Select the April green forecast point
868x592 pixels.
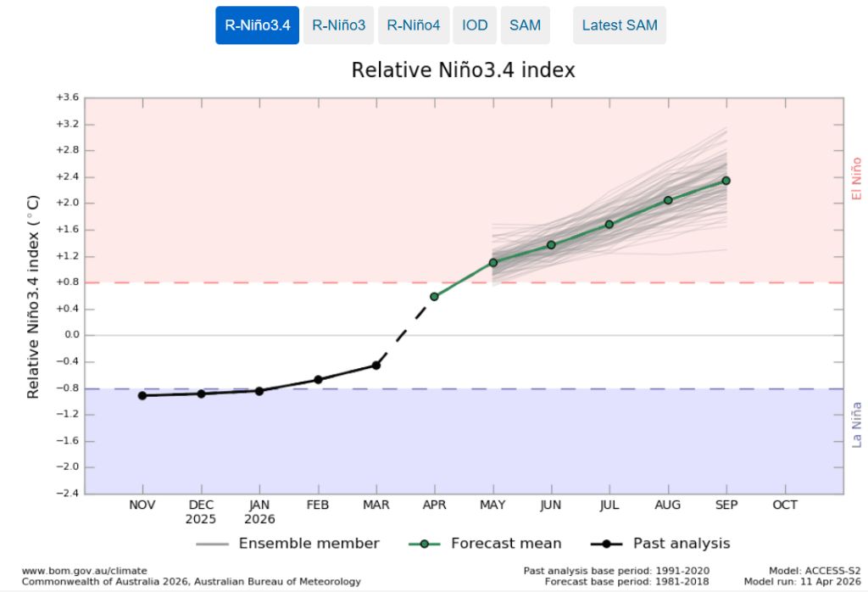pos(434,296)
